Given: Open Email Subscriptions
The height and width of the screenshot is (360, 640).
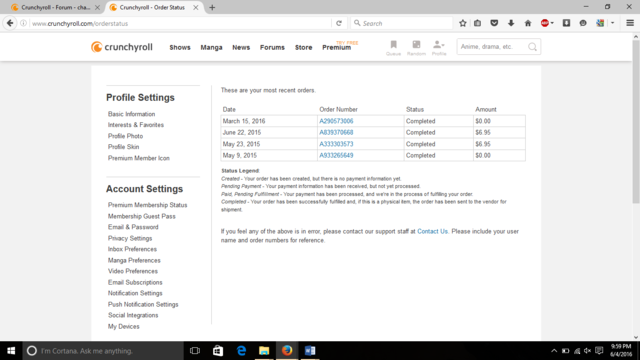Looking at the screenshot, I should coord(135,282).
